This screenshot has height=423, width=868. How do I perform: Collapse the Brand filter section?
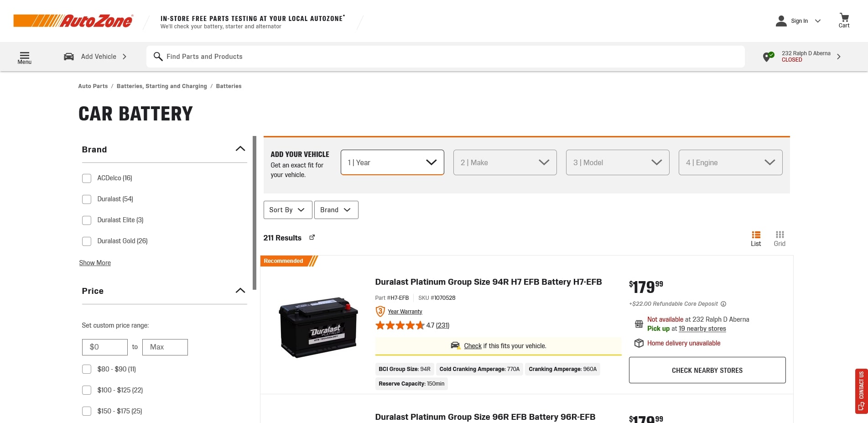coord(240,149)
